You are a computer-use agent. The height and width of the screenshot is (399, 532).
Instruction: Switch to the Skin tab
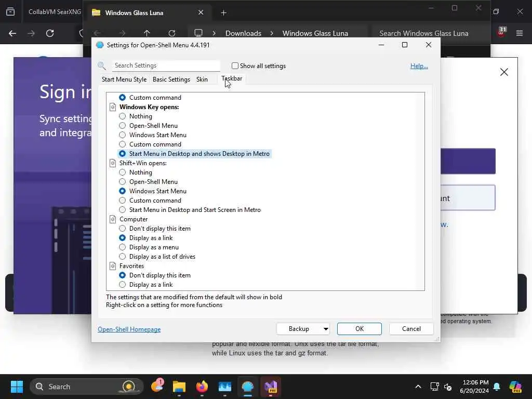pyautogui.click(x=202, y=79)
